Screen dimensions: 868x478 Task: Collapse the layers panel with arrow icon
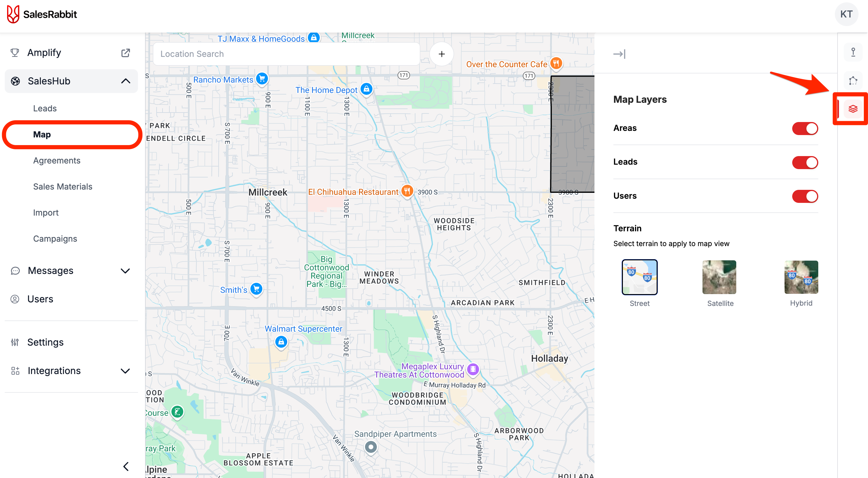point(619,54)
